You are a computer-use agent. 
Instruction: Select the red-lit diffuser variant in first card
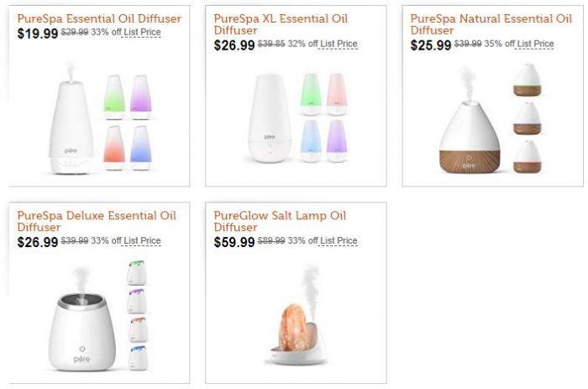pyautogui.click(x=114, y=147)
